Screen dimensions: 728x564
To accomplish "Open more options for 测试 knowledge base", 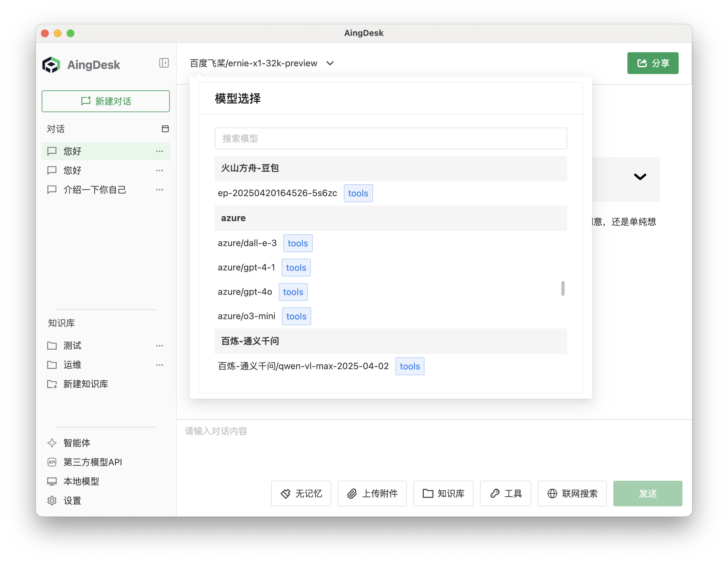I will tap(159, 346).
